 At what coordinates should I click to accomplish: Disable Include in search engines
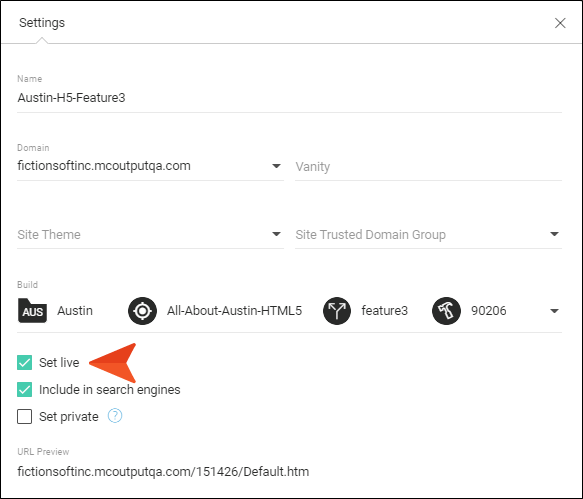pyautogui.click(x=25, y=390)
